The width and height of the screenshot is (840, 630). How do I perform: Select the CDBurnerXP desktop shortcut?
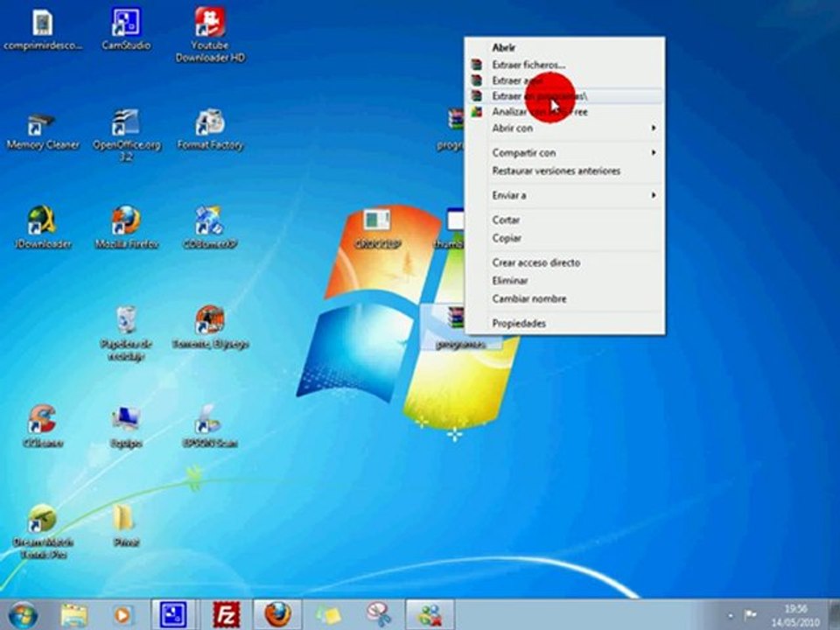point(210,227)
